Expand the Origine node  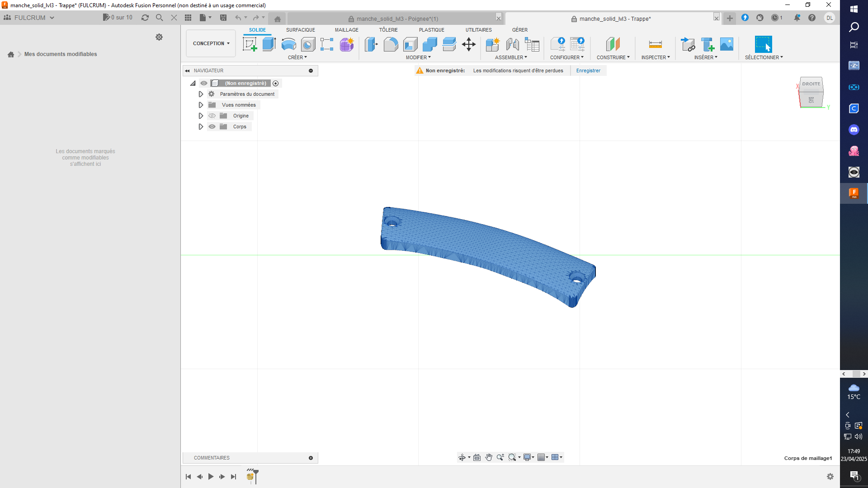[x=201, y=116]
